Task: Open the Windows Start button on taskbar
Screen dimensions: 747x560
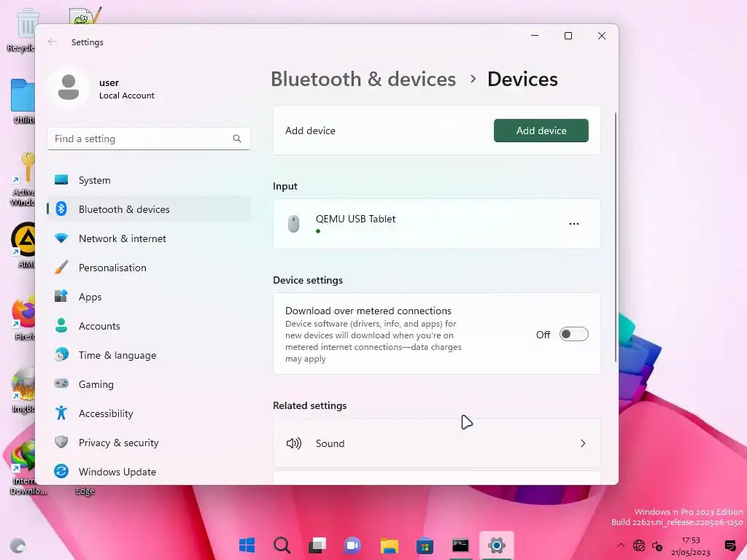Action: 247,545
